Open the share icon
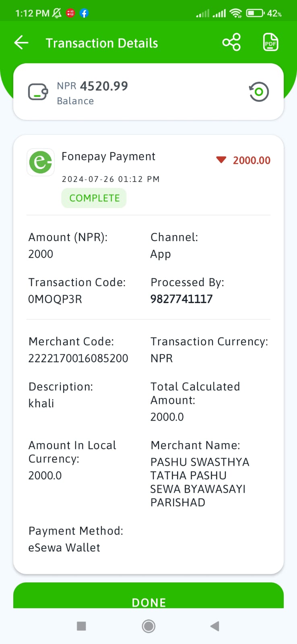The image size is (297, 644). (231, 42)
